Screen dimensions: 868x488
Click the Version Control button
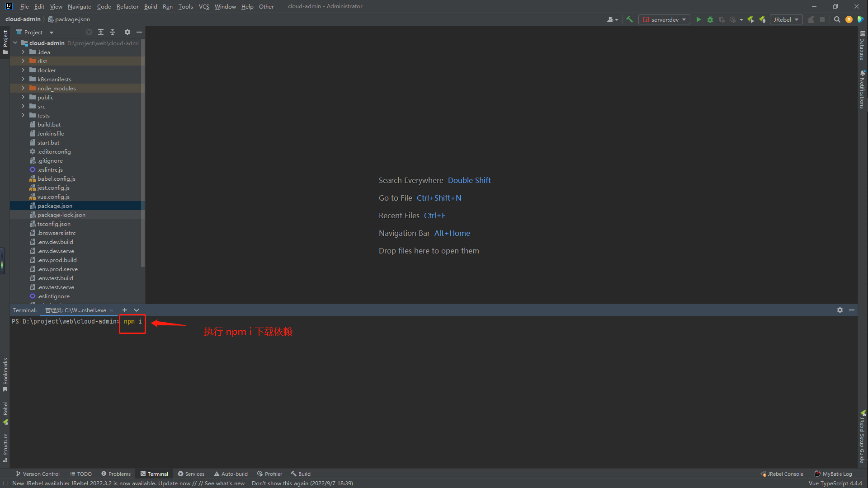(38, 474)
